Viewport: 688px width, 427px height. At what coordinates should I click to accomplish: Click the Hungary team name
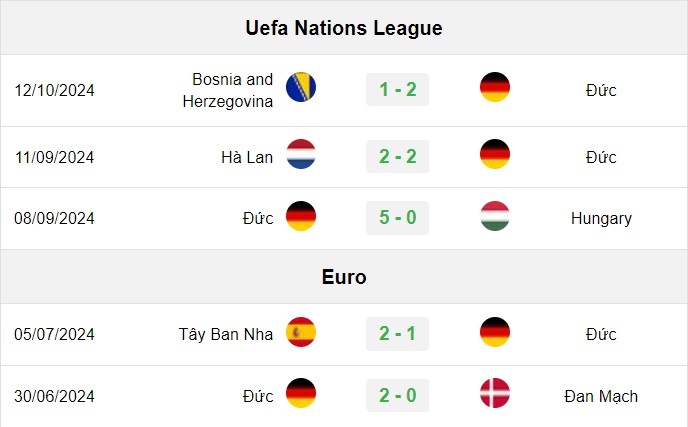click(x=601, y=218)
